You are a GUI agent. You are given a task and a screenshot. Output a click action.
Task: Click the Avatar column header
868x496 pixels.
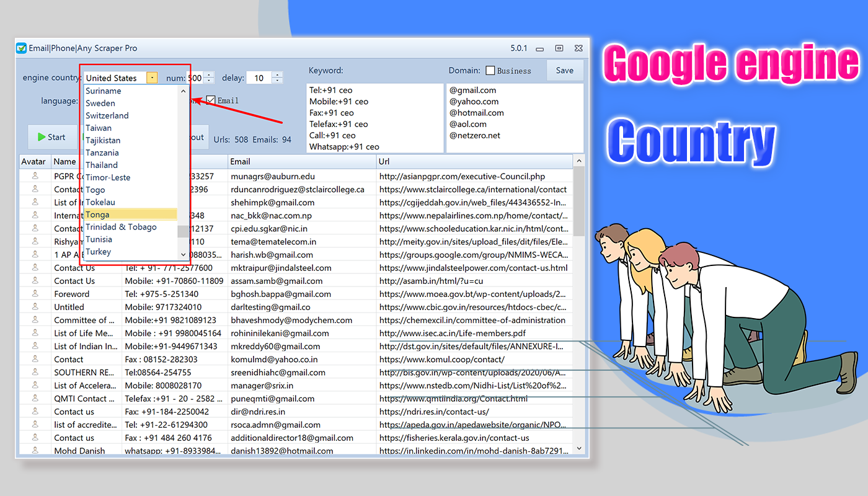coord(35,161)
